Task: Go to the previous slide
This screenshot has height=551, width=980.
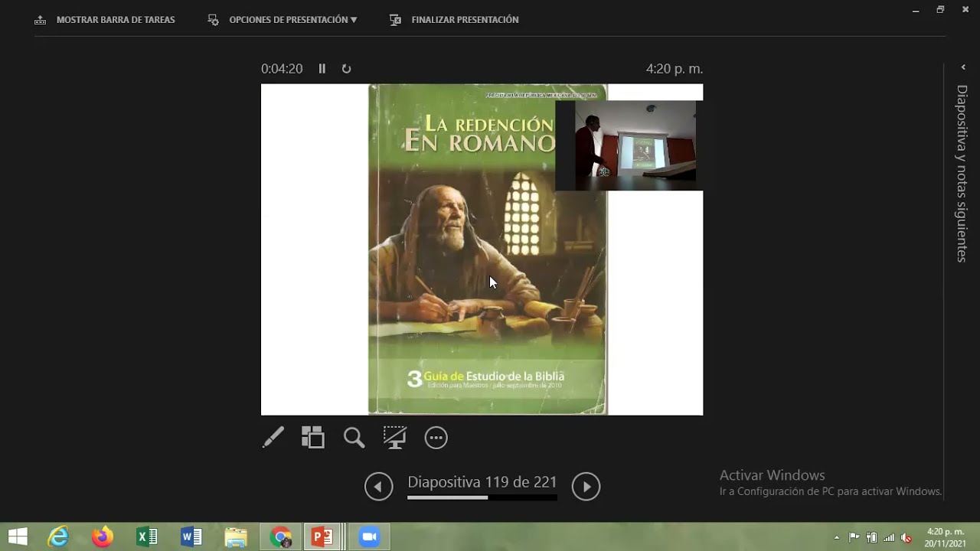Action: click(378, 486)
